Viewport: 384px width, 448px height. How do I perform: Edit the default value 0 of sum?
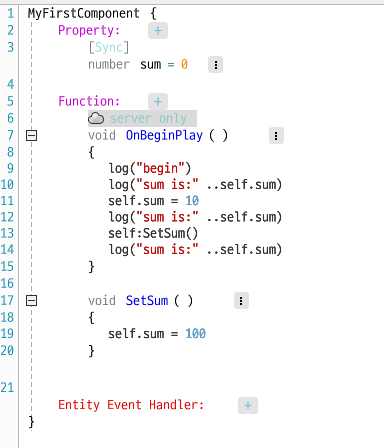(184, 64)
